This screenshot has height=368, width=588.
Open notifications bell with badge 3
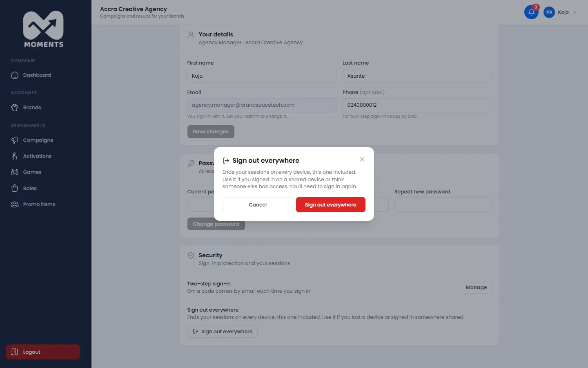pos(531,12)
